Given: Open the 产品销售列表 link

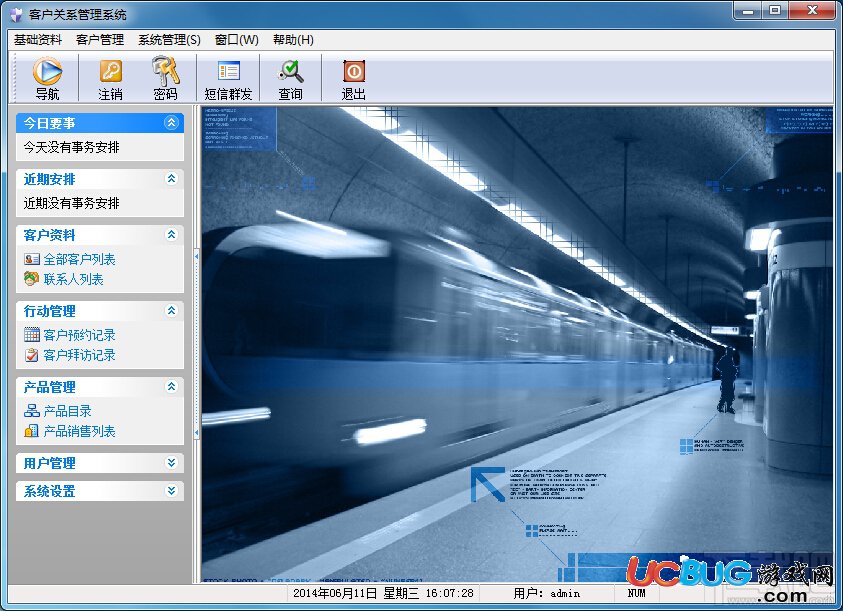Looking at the screenshot, I should pyautogui.click(x=80, y=431).
